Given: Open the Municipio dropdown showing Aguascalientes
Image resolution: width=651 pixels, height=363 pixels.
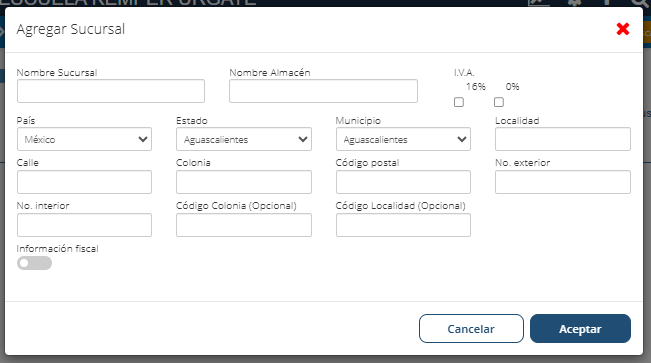Looking at the screenshot, I should [x=403, y=139].
